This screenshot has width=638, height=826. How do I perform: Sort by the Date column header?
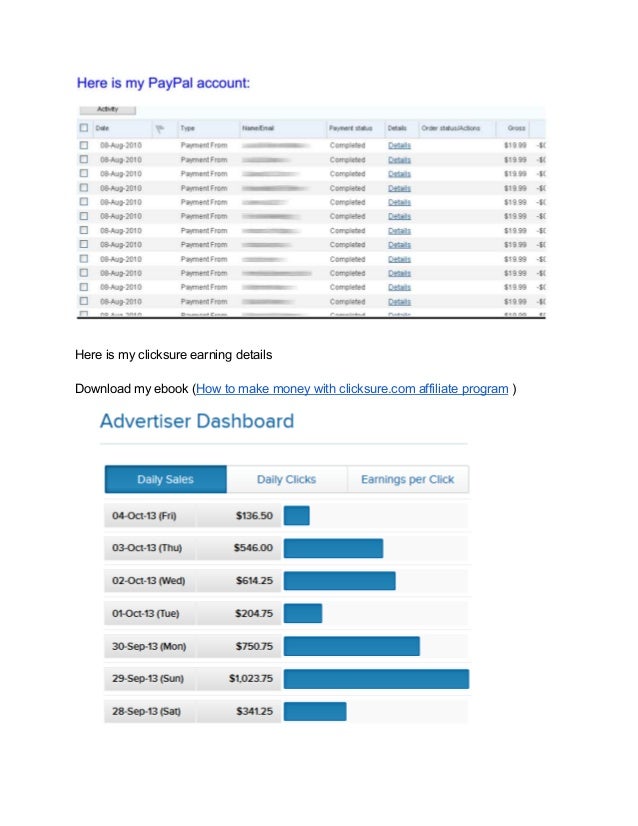pos(102,128)
